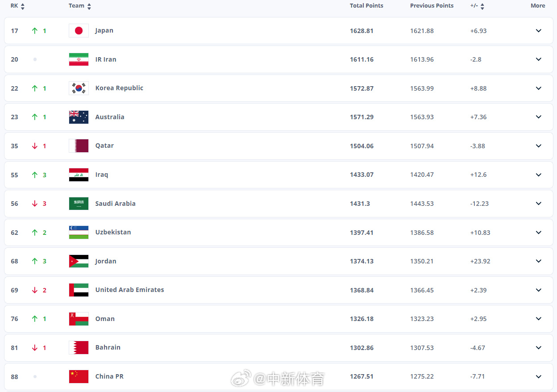Viewport: 557px width, 392px height.
Task: Click the China PR flag icon
Action: 79,376
